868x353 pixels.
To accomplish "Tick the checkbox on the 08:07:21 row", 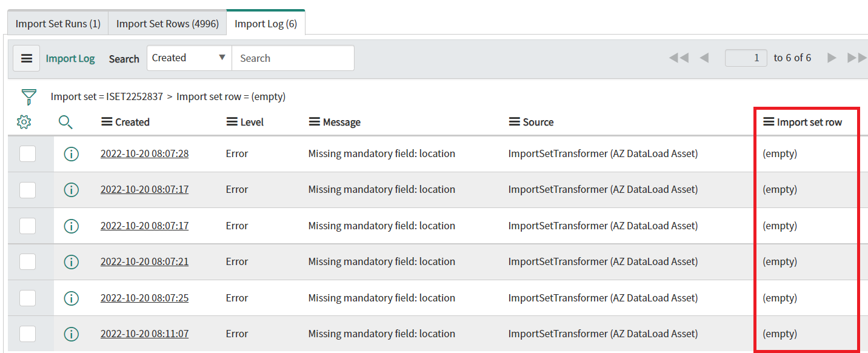I will (27, 261).
